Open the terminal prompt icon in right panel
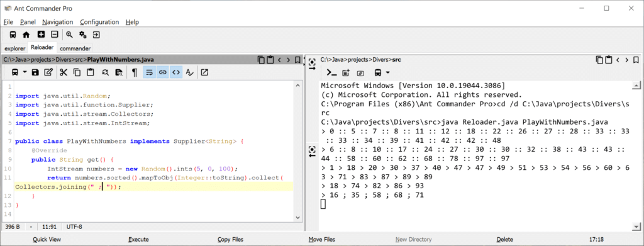The width and height of the screenshot is (644, 246). pyautogui.click(x=331, y=73)
